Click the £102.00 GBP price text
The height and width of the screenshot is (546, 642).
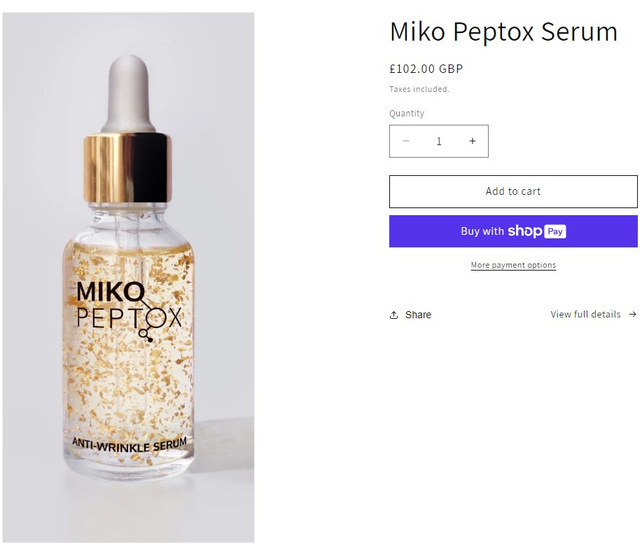click(426, 69)
